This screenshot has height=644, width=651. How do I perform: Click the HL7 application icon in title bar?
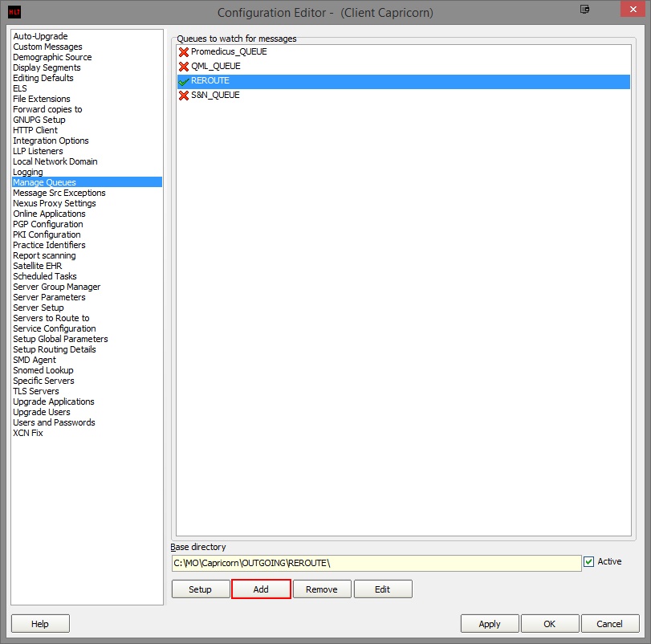point(14,12)
